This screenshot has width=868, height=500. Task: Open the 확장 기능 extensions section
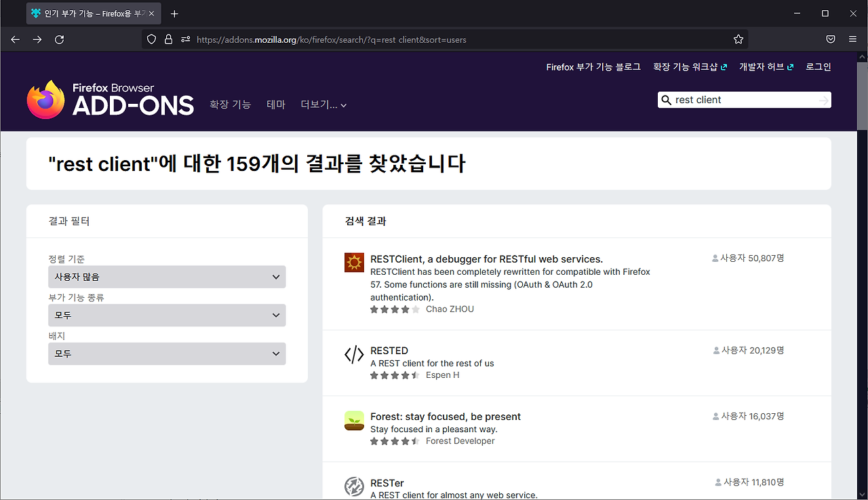coord(230,104)
